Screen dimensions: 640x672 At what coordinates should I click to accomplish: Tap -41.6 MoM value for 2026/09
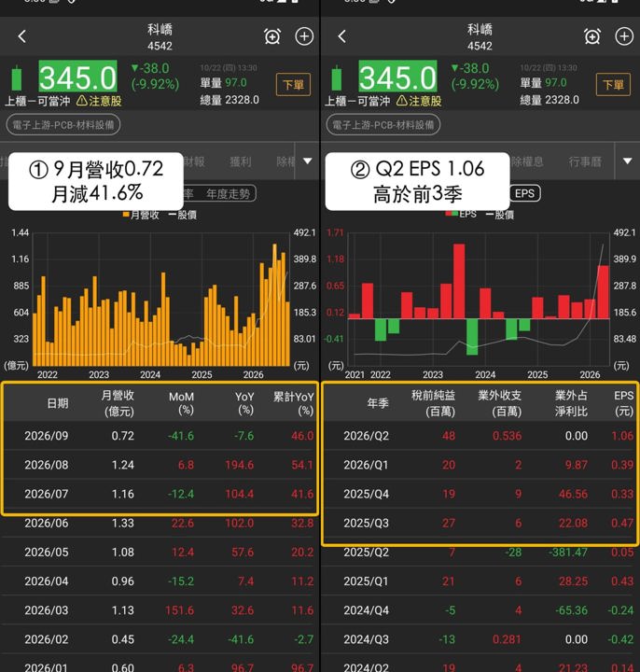(x=181, y=436)
